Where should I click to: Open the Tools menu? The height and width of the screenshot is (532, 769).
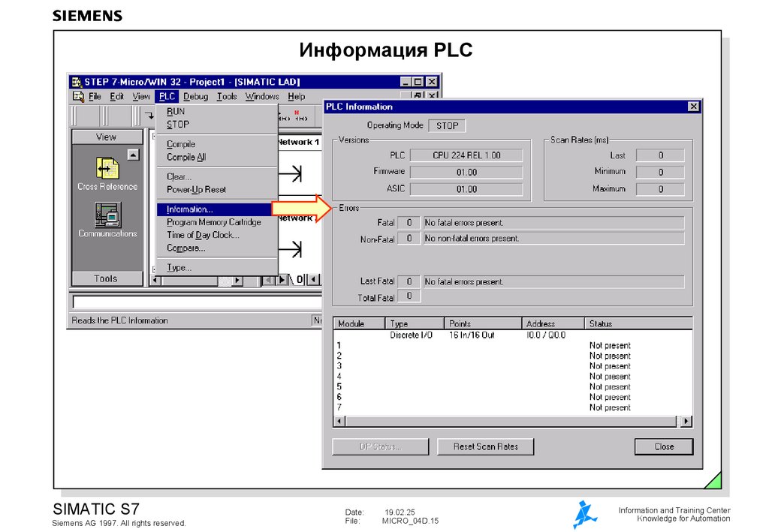click(227, 97)
